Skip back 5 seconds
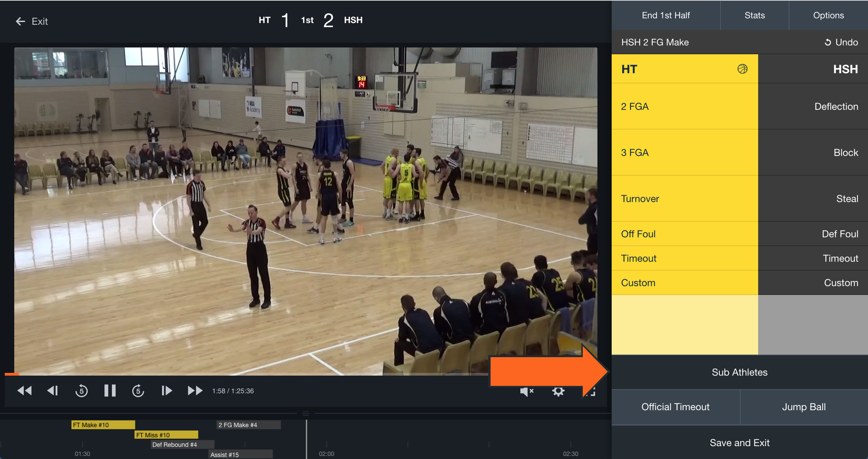The image size is (868, 459). [81, 391]
